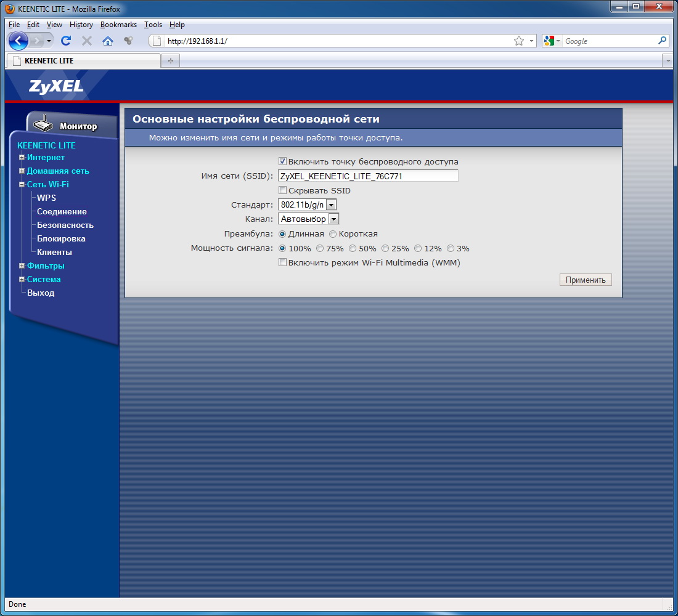Enable the Скрывать SSID checkbox

coord(283,191)
